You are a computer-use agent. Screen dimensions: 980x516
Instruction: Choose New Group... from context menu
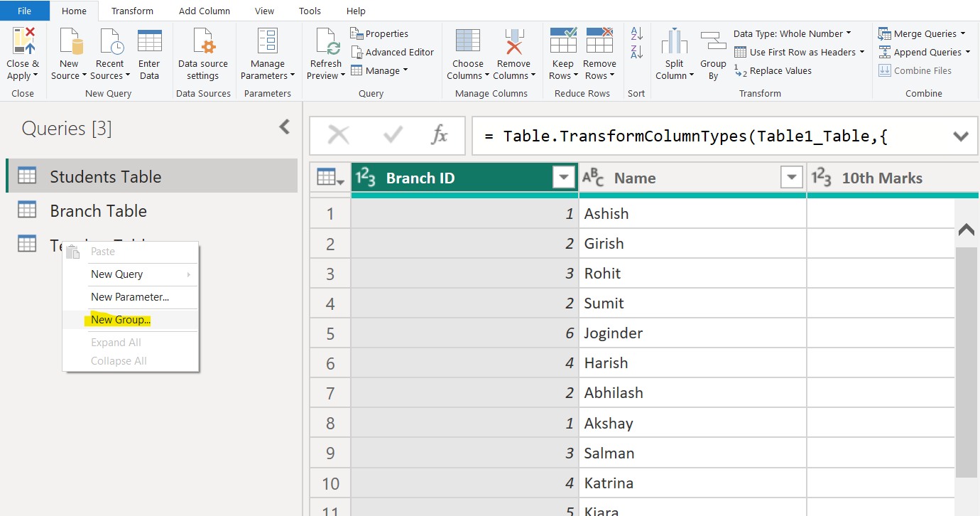tap(121, 320)
